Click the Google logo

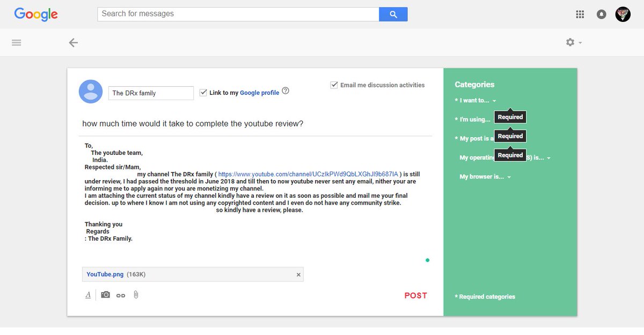click(x=35, y=14)
